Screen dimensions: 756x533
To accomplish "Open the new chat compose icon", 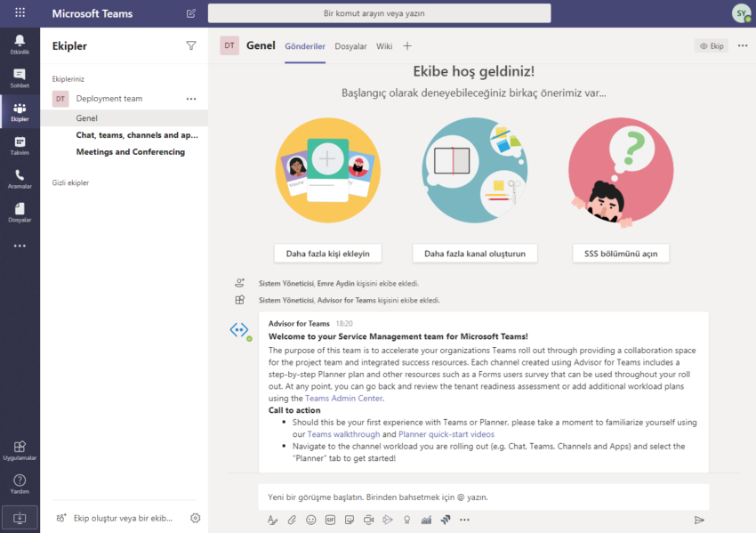I will (191, 13).
